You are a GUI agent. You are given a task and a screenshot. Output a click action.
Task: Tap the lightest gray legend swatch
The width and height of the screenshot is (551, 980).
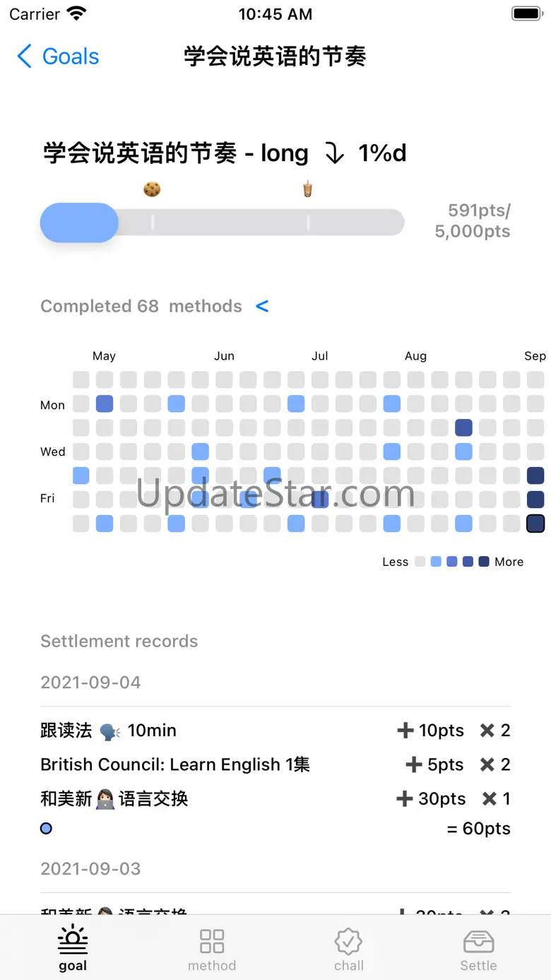[x=420, y=562]
